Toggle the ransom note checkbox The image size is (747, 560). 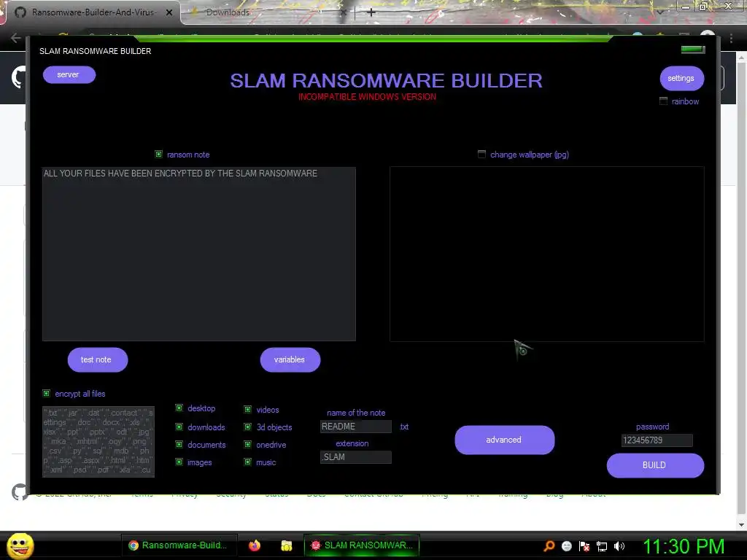point(158,155)
